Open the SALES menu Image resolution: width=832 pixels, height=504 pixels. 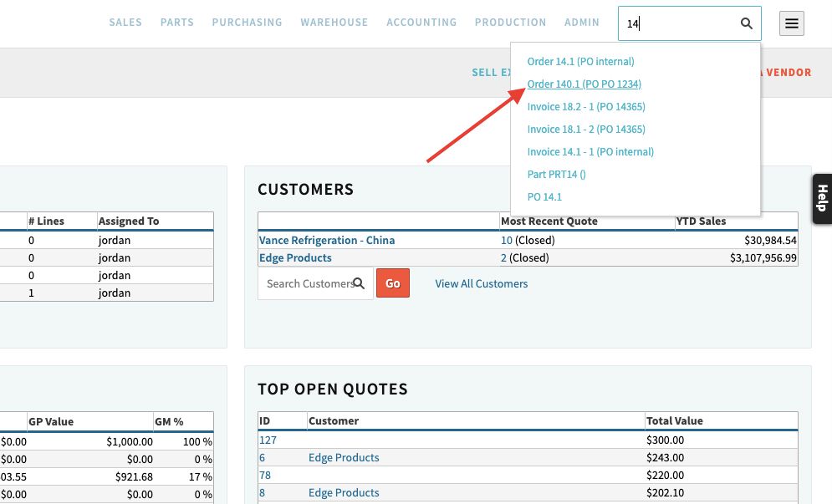pos(125,23)
